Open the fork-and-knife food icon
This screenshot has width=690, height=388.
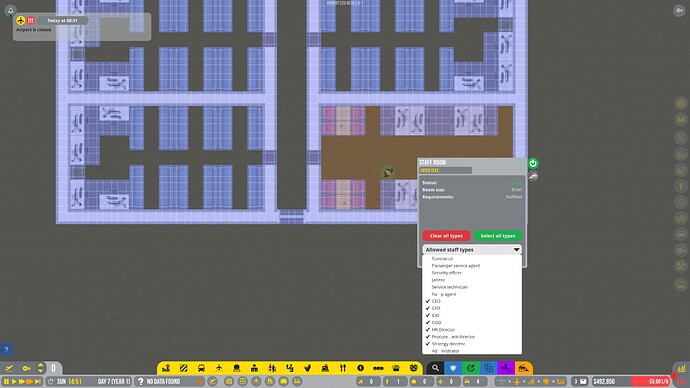(343, 368)
